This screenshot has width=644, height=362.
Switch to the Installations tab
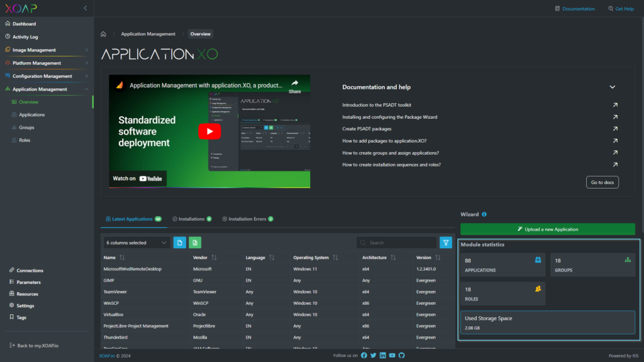(x=192, y=219)
